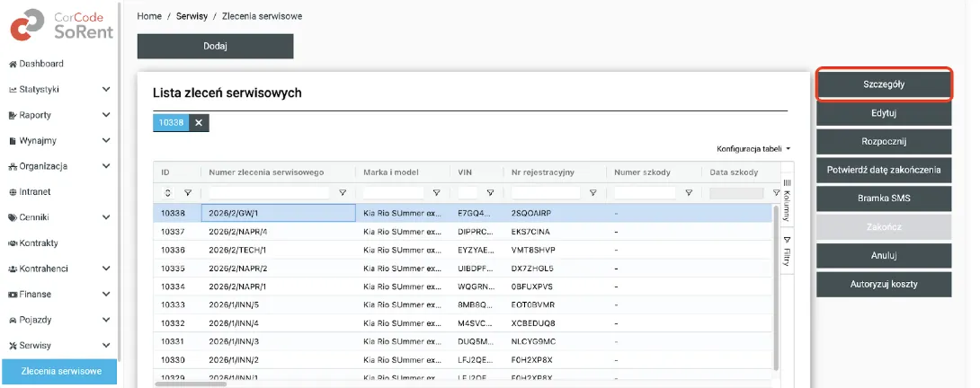Expand the Konfiguracja tabeli dropdown
Image resolution: width=980 pixels, height=388 pixels.
(x=753, y=148)
